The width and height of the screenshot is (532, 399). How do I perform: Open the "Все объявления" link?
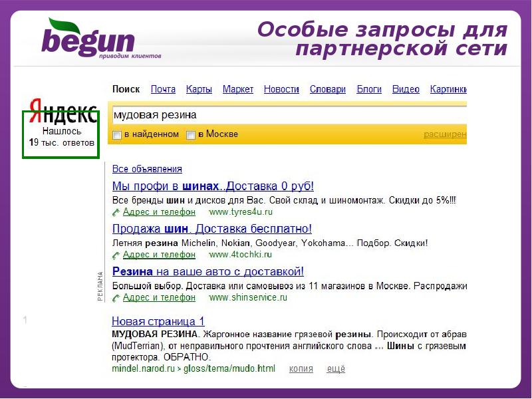147,169
